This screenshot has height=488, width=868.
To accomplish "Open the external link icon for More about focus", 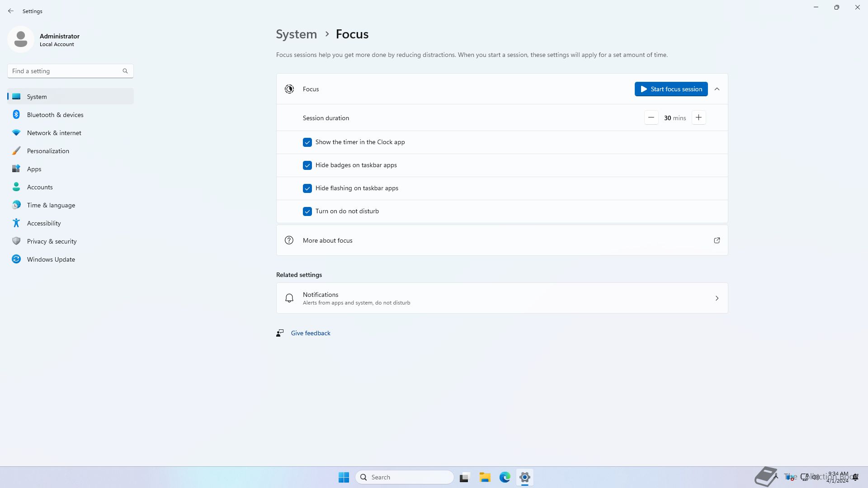I will (717, 240).
